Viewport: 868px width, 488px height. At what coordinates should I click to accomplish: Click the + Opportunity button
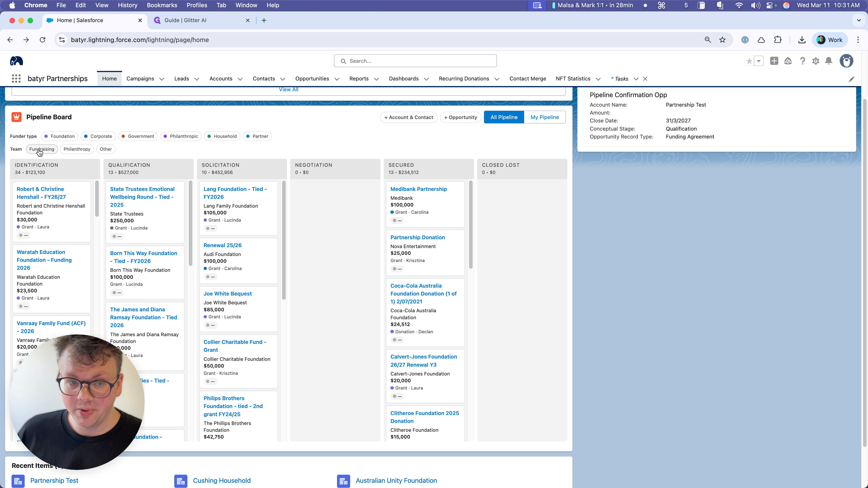coord(461,117)
